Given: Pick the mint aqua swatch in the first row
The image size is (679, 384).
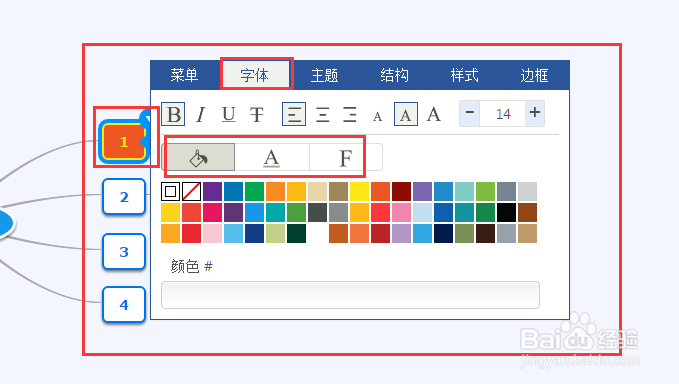Looking at the screenshot, I should pyautogui.click(x=464, y=191).
